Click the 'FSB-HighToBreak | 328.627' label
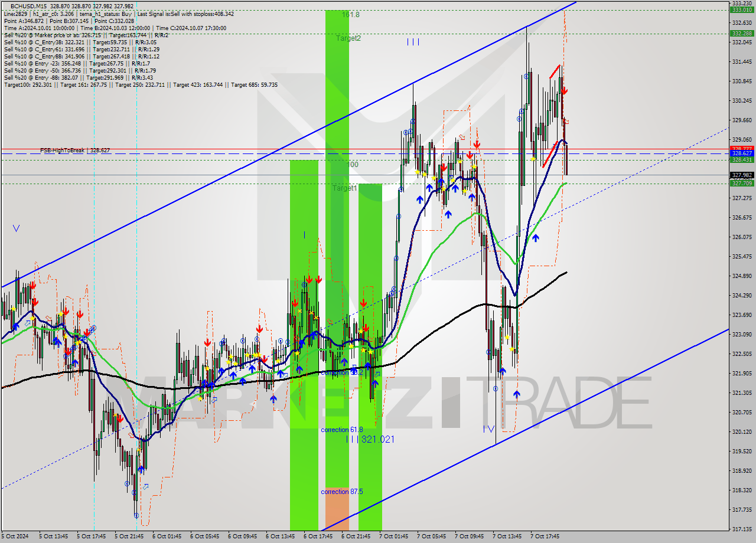756x543 pixels. pos(75,151)
